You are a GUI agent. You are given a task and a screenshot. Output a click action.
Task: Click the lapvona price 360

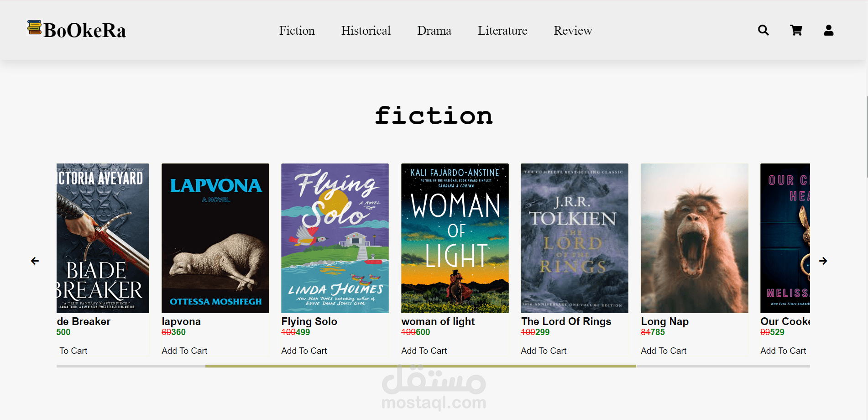coord(178,332)
